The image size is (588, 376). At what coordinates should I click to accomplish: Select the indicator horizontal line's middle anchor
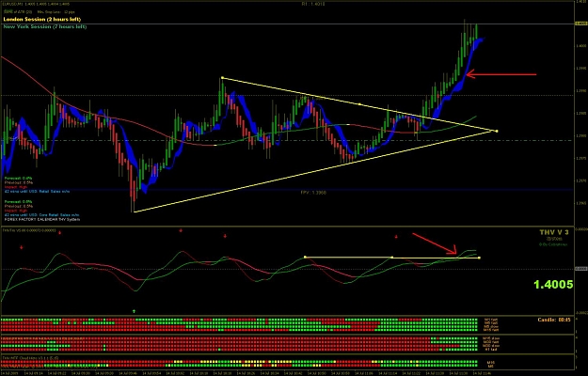[392, 258]
